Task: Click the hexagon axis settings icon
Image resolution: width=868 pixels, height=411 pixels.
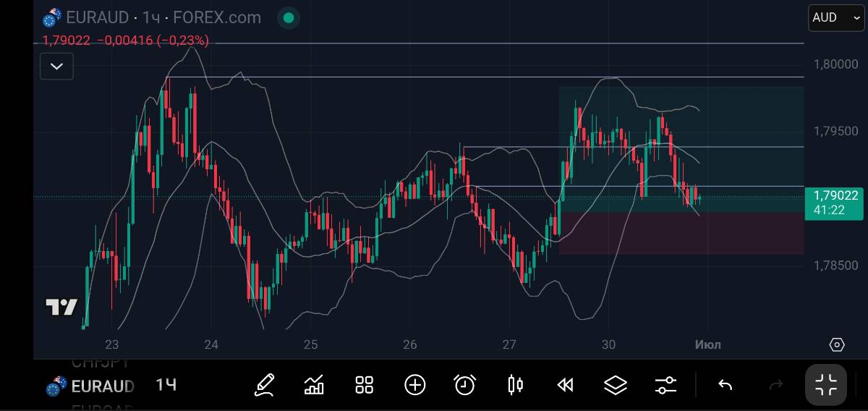Action: (837, 344)
